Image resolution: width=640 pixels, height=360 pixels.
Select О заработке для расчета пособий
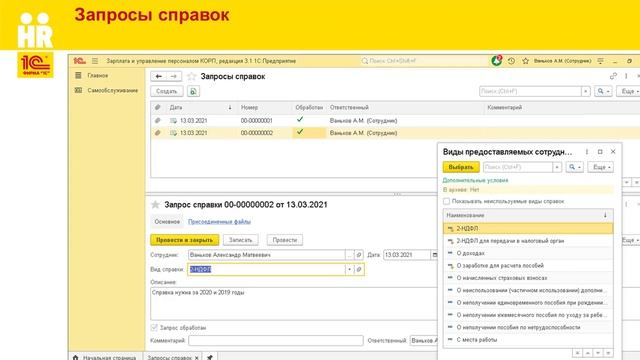point(528,265)
